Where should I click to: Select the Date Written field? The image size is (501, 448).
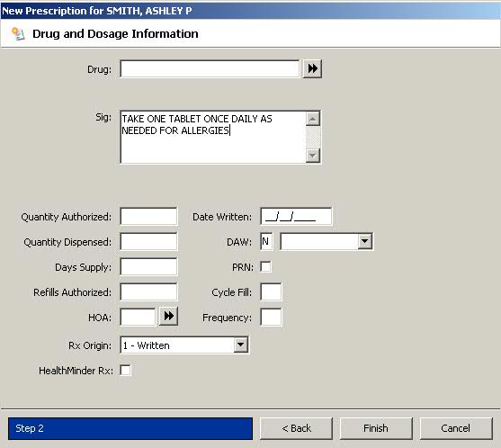296,216
